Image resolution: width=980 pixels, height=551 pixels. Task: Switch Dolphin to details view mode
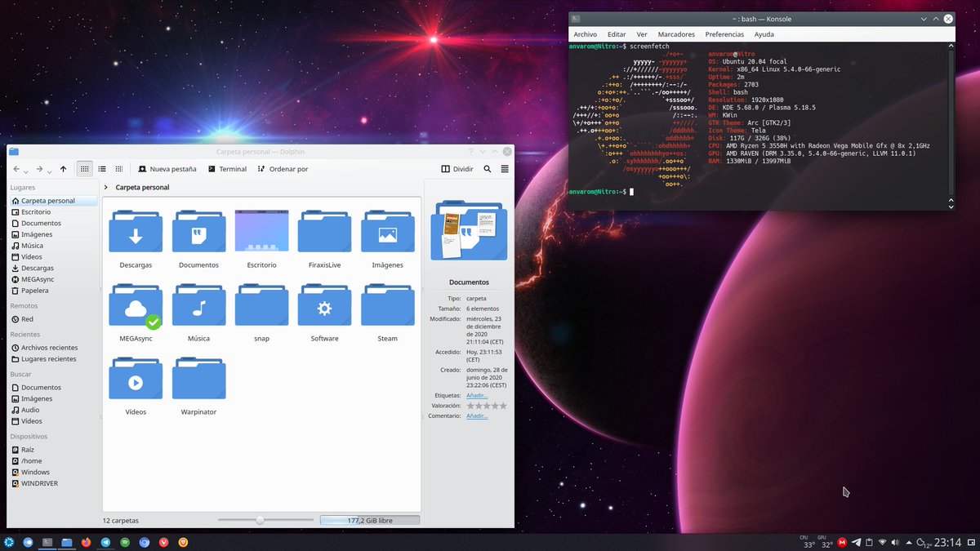pos(119,169)
